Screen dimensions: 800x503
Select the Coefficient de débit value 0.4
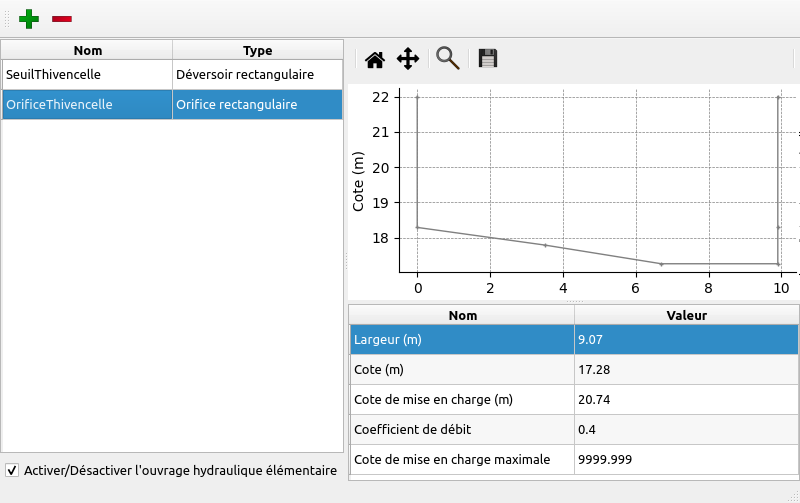(686, 430)
